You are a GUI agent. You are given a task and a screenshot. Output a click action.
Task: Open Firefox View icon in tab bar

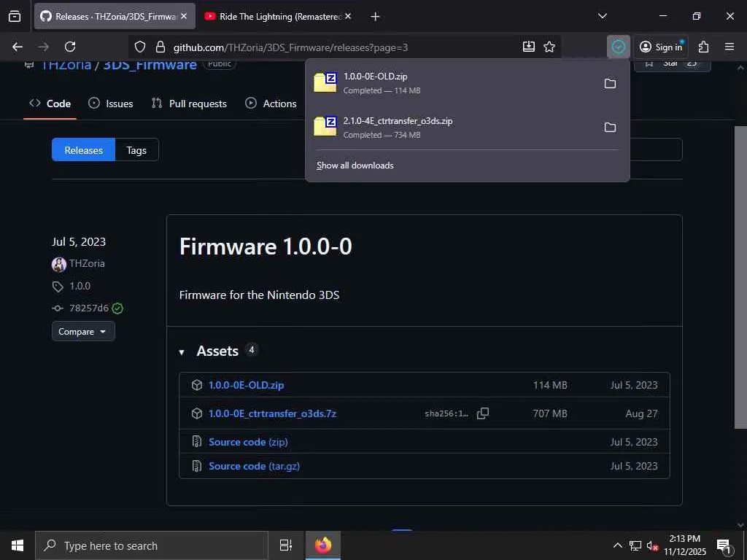15,16
